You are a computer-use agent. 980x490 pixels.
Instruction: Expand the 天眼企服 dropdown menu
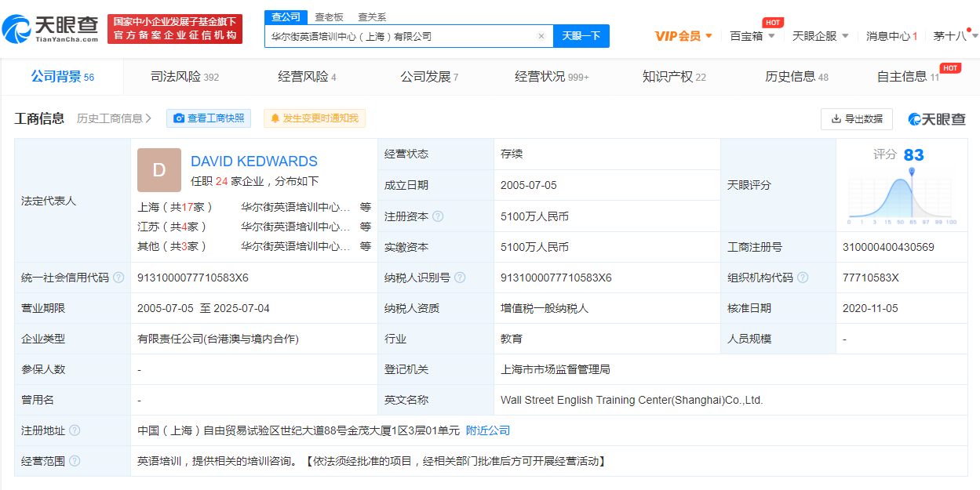pyautogui.click(x=820, y=36)
